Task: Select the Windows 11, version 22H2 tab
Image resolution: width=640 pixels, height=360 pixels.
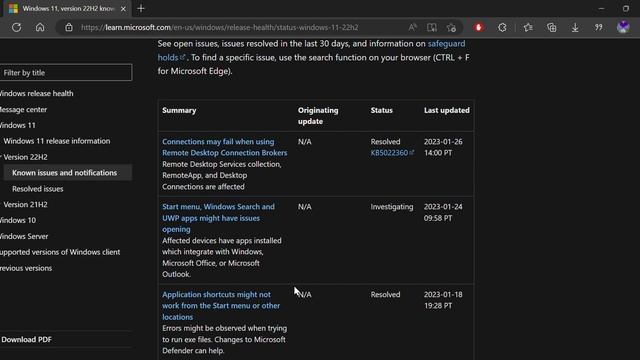Action: pyautogui.click(x=67, y=9)
